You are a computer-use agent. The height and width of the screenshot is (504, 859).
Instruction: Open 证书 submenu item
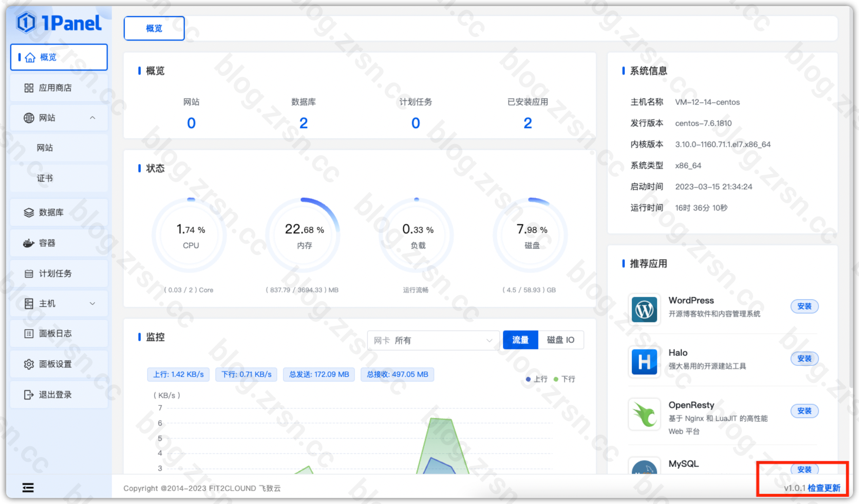(x=59, y=178)
